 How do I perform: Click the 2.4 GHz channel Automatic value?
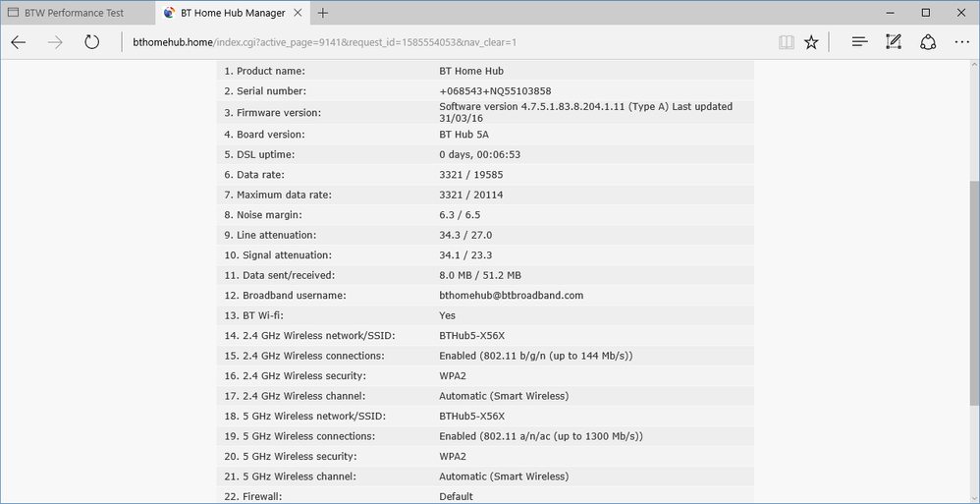click(x=504, y=396)
